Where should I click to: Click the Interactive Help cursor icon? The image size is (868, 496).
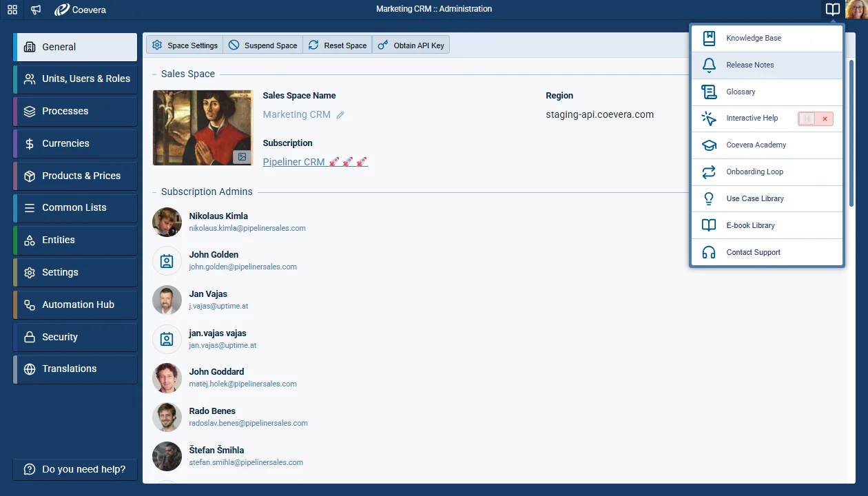[x=709, y=118]
